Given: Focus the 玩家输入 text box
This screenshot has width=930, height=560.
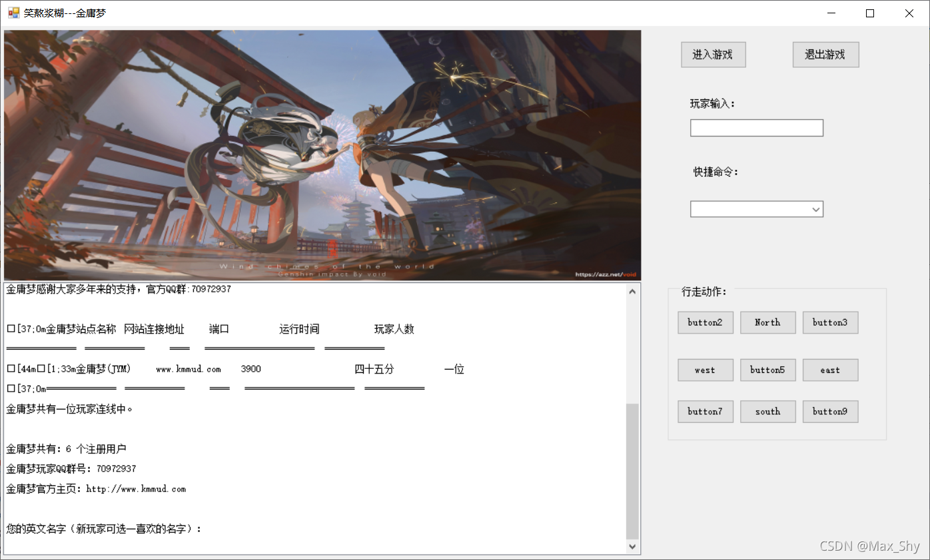Looking at the screenshot, I should [x=757, y=128].
